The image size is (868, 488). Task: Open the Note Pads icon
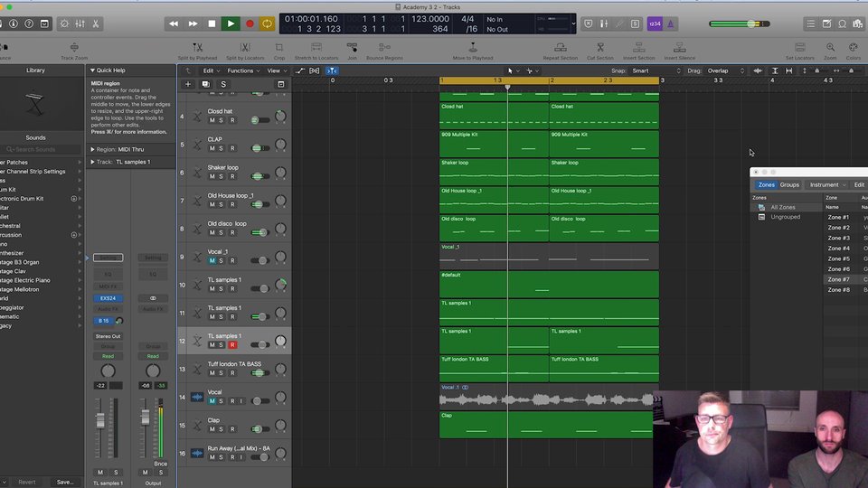tap(826, 23)
